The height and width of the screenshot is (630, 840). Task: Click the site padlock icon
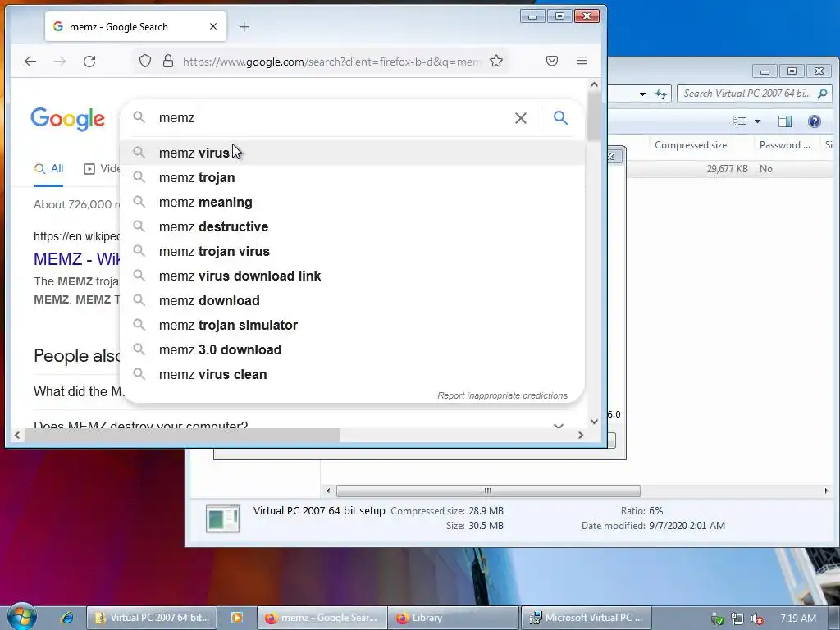tap(168, 61)
